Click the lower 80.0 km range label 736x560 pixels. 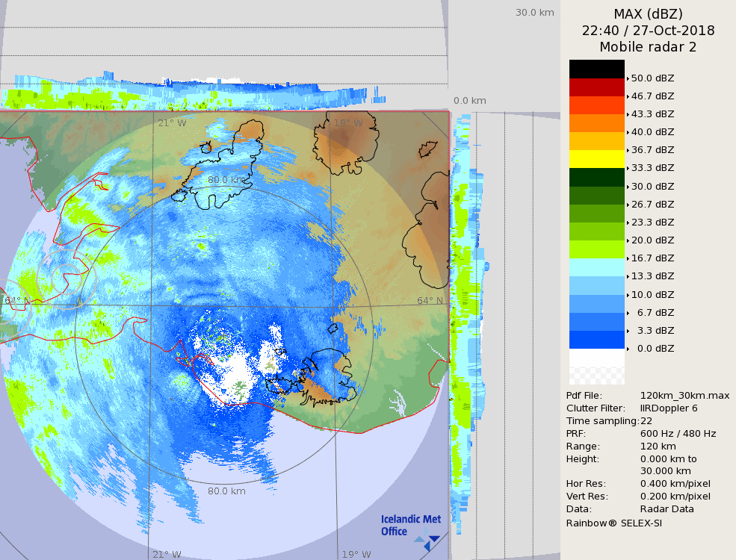click(226, 491)
